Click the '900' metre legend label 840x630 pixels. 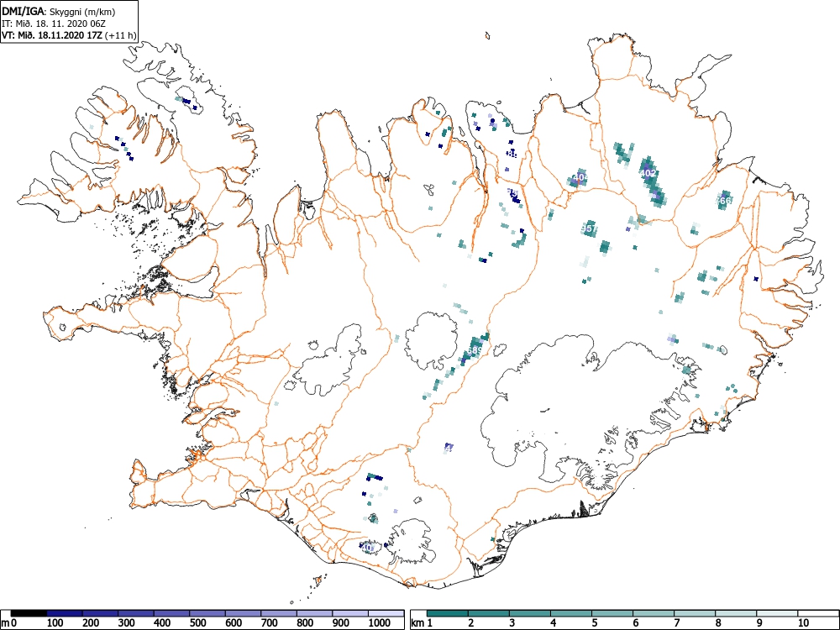[340, 623]
